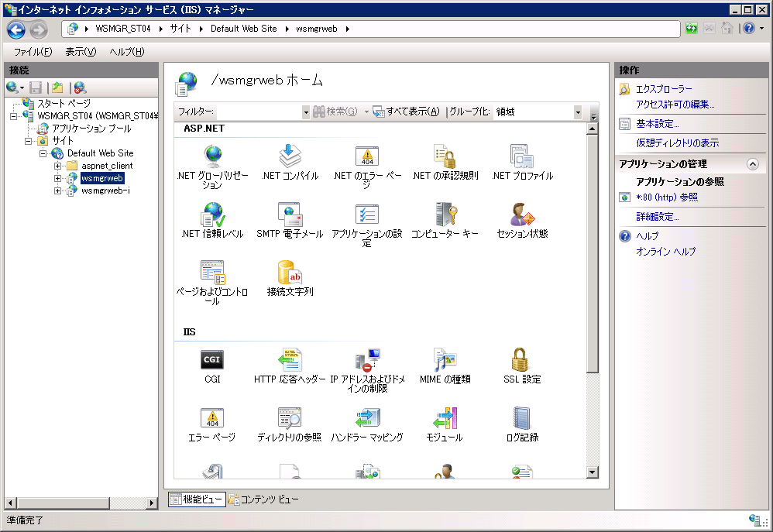Open the 接続文字列 database icon

coord(290,273)
